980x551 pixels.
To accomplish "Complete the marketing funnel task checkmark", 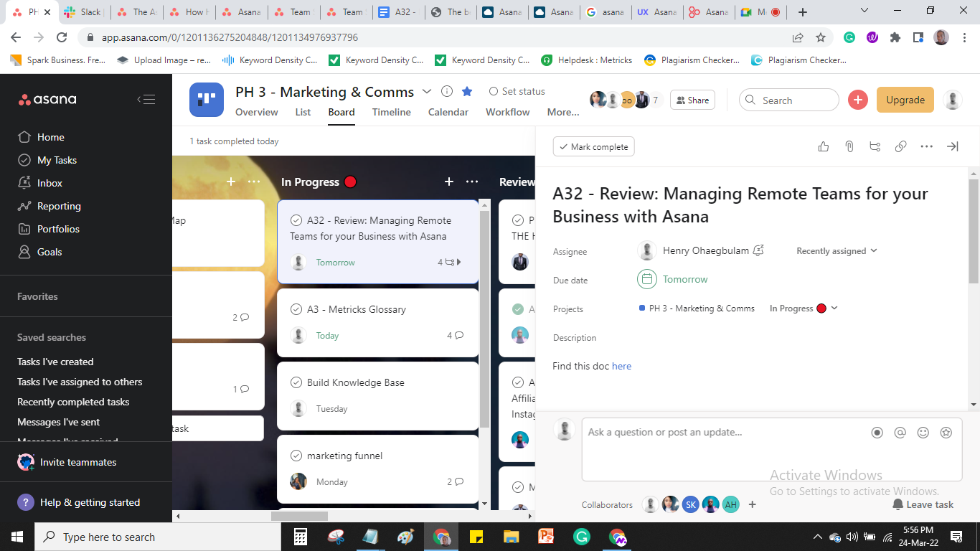I will (296, 456).
